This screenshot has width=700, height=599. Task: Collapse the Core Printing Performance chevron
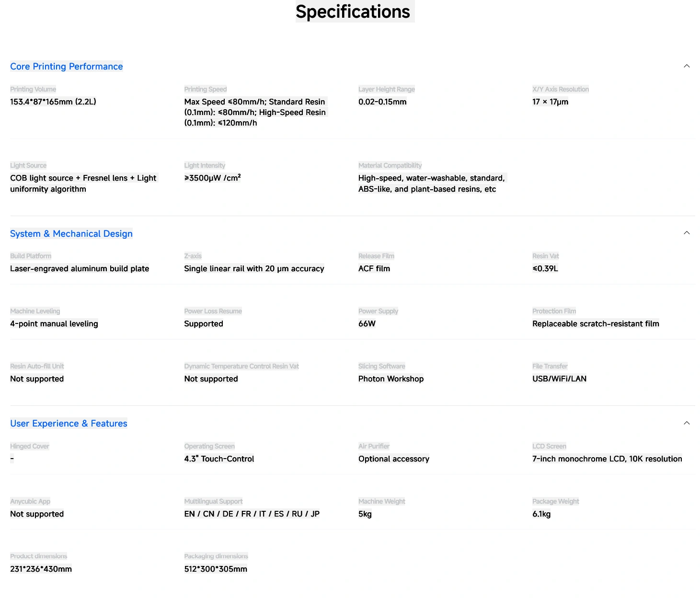pyautogui.click(x=687, y=66)
